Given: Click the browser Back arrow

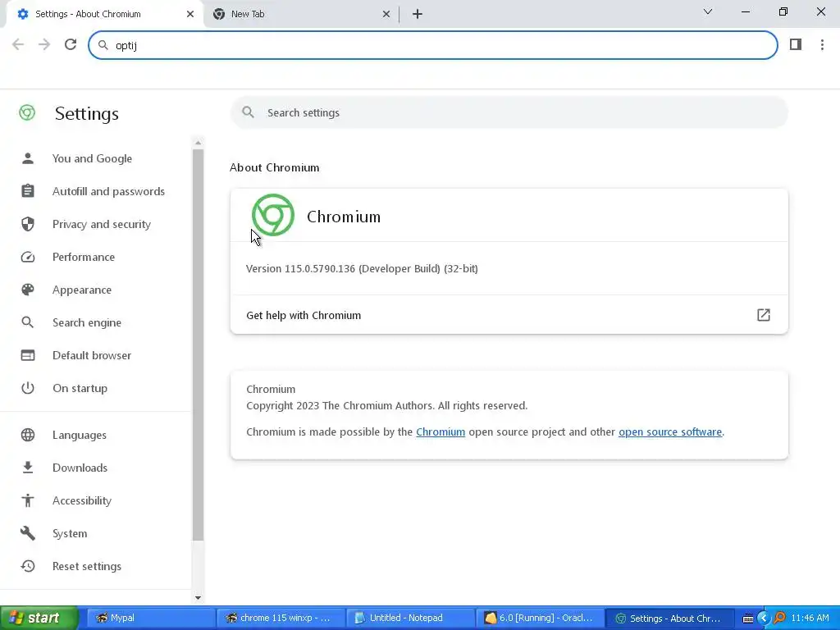Looking at the screenshot, I should coord(18,44).
